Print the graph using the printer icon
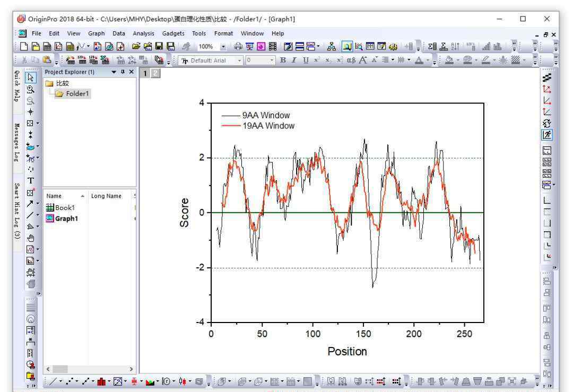The image size is (573, 392). click(x=238, y=46)
